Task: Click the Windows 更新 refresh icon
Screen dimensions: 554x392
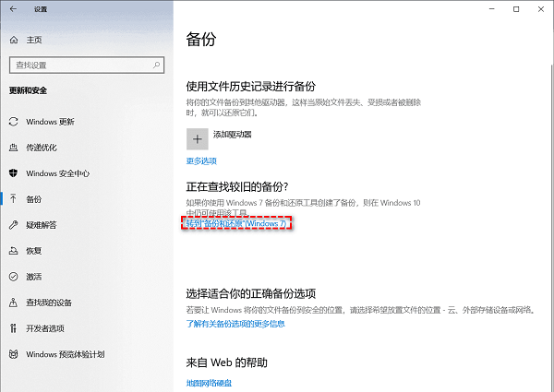Action: (14, 122)
